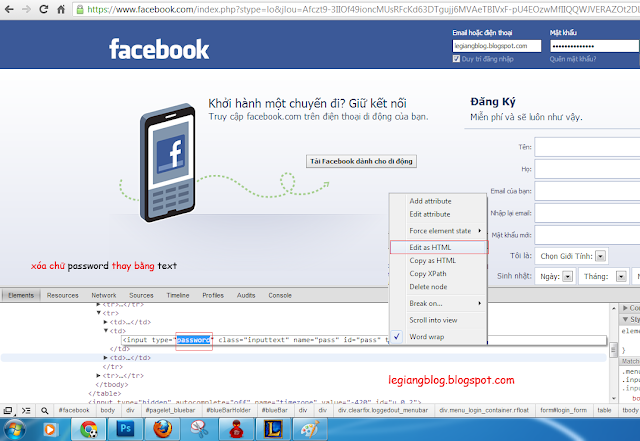The width and height of the screenshot is (640, 441).
Task: Click the 'Mật khẩu mới' registration field
Action: 587,235
